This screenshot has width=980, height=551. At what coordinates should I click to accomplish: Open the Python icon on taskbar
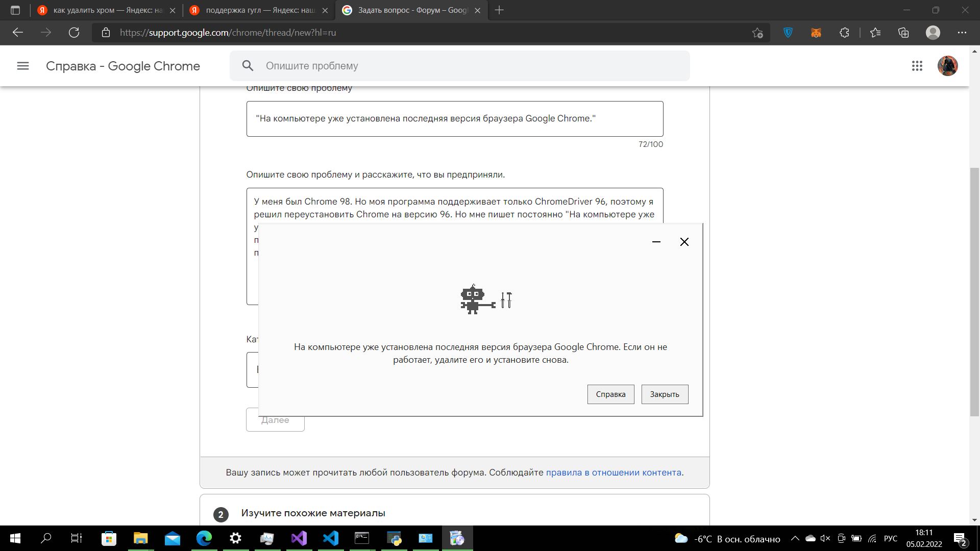[394, 538]
